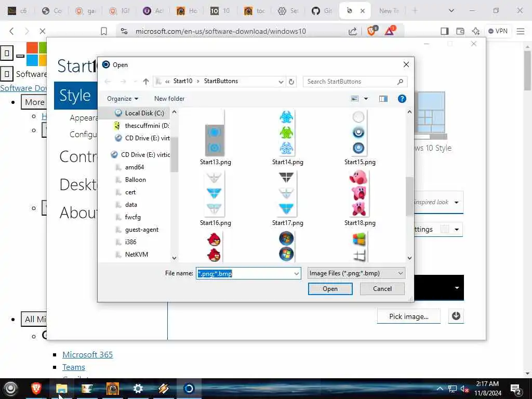532x399 pixels.
Task: Toggle the browser sidebar panel icon
Action: click(445, 31)
